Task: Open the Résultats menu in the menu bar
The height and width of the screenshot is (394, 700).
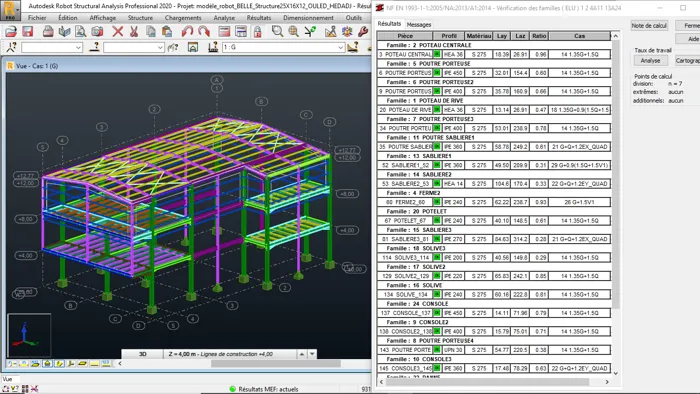Action: [258, 18]
